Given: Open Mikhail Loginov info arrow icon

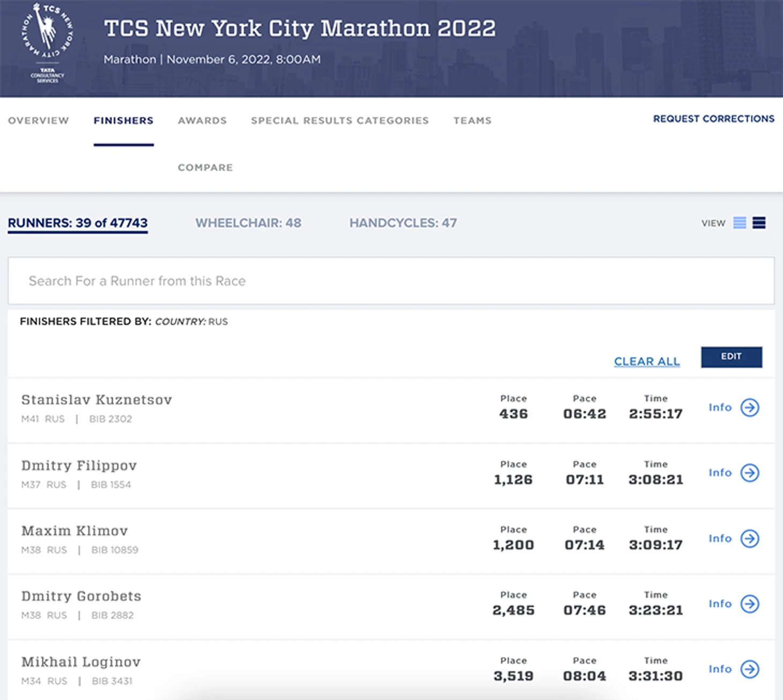Looking at the screenshot, I should tap(750, 669).
